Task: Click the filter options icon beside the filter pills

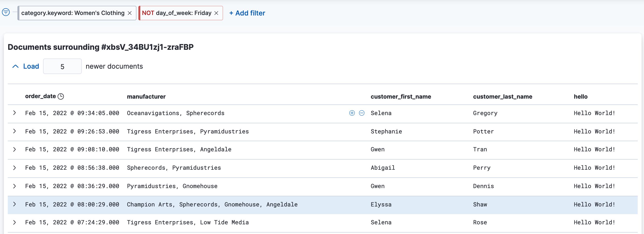Action: click(x=6, y=12)
